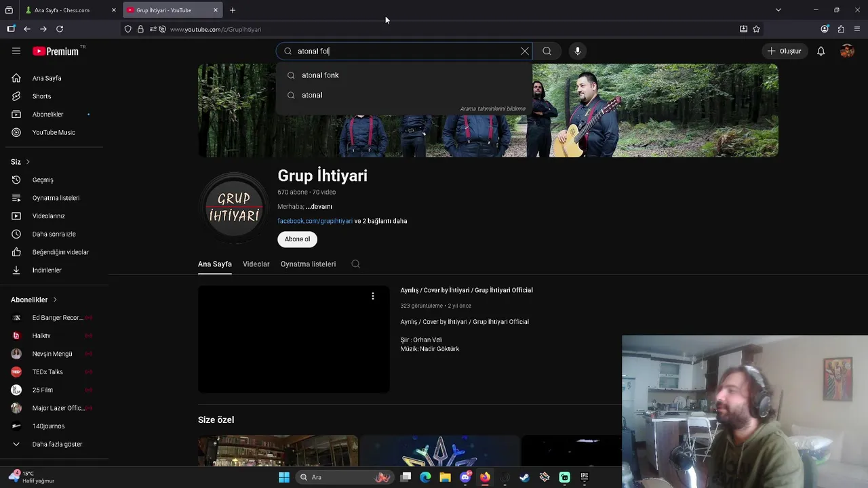Screen dimensions: 868x488
Task: Click Grup İhtiyari channel avatar
Action: pyautogui.click(x=234, y=207)
